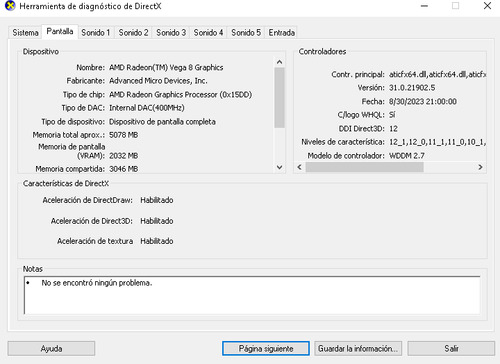Click the 'Internal DAC(400MHz)' value
500x364 pixels.
pyautogui.click(x=147, y=108)
